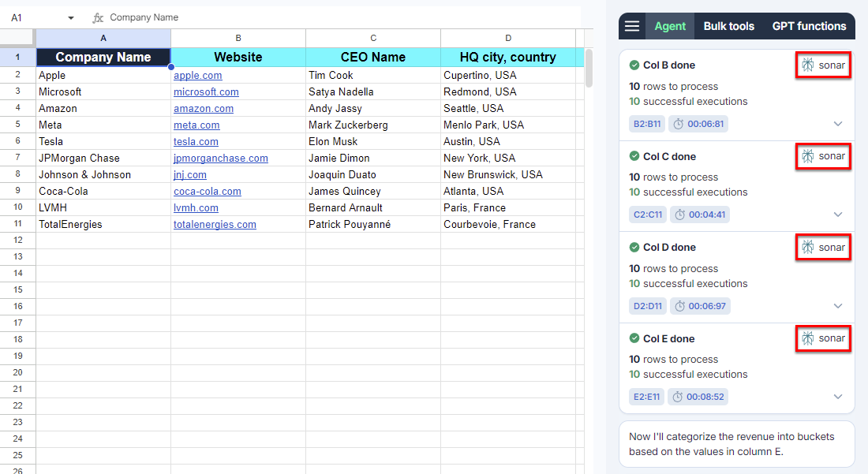The image size is (868, 474).
Task: Click the sonar model icon for Col E
Action: click(808, 338)
